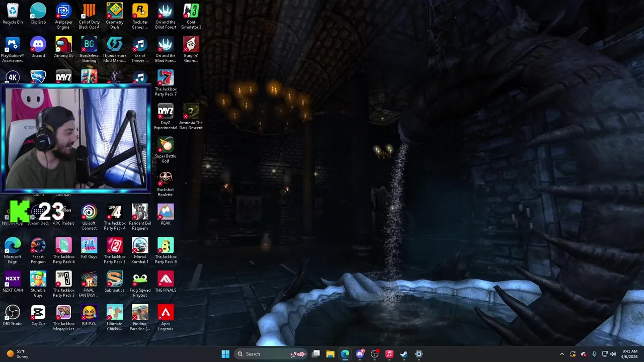Click THE FINALS desktop icon
The image size is (644, 362).
[x=166, y=282]
